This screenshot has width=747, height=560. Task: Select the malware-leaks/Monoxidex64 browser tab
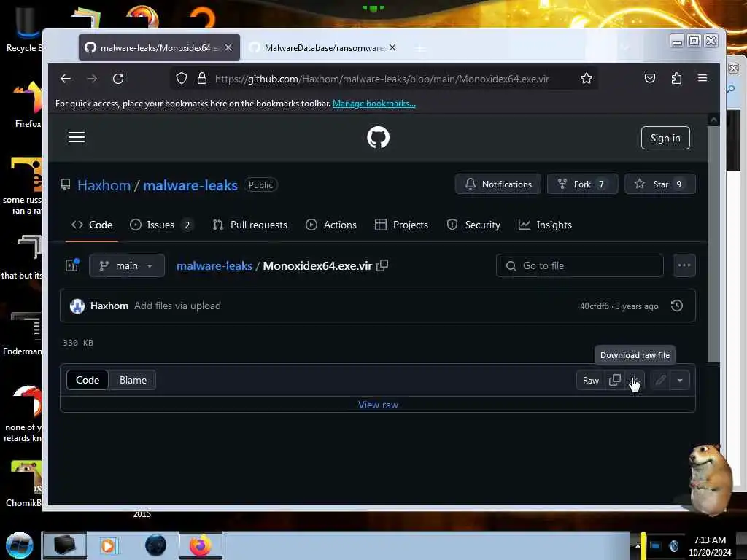(x=159, y=47)
